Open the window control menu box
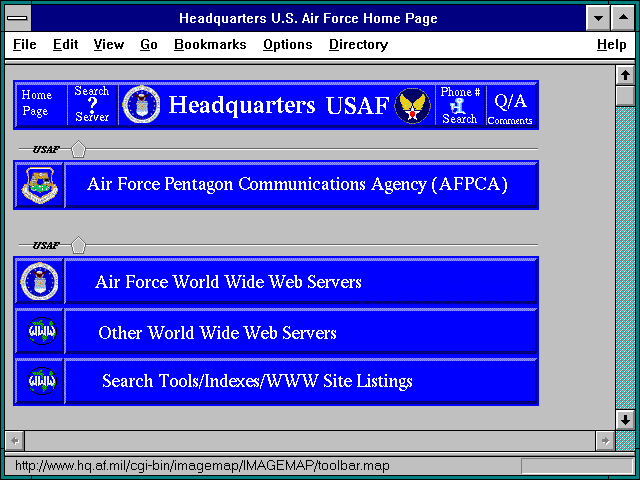The image size is (640, 480). coord(17,18)
